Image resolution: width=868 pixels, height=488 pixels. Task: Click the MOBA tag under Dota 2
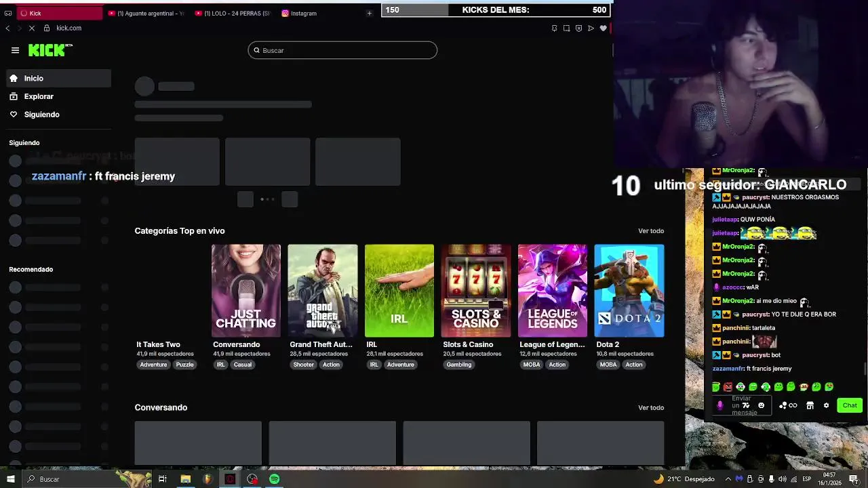click(608, 365)
